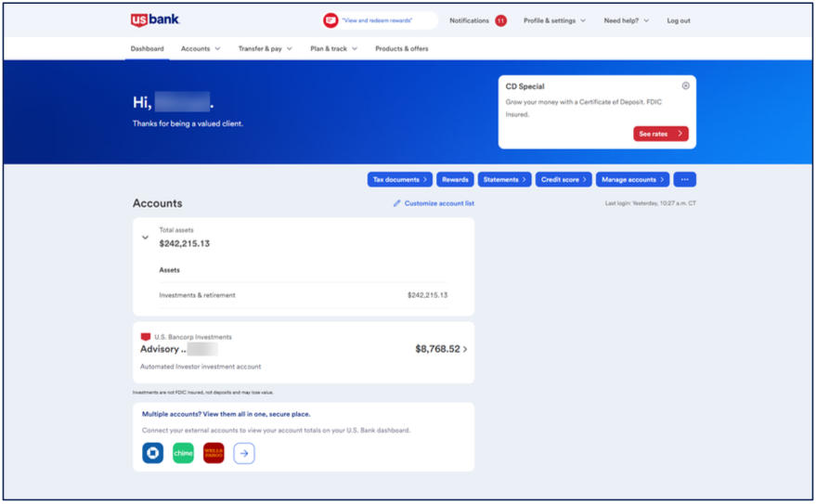Open Notifications

pyautogui.click(x=469, y=20)
